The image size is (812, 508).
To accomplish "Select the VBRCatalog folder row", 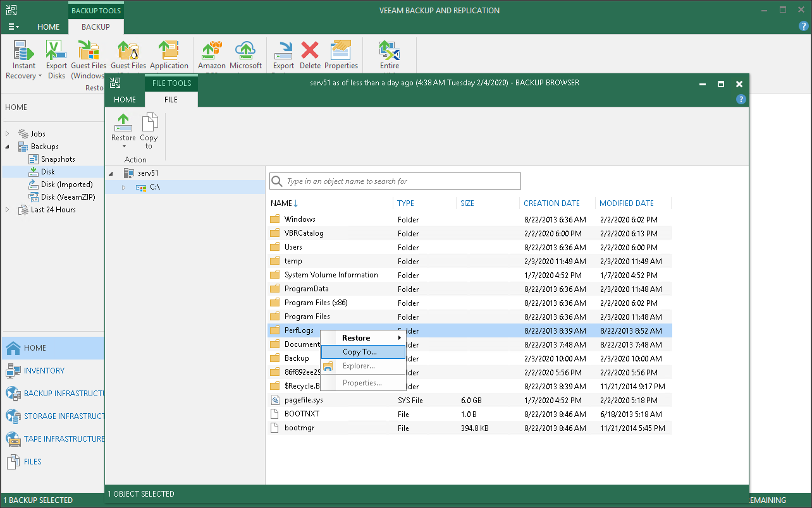I will (470, 233).
